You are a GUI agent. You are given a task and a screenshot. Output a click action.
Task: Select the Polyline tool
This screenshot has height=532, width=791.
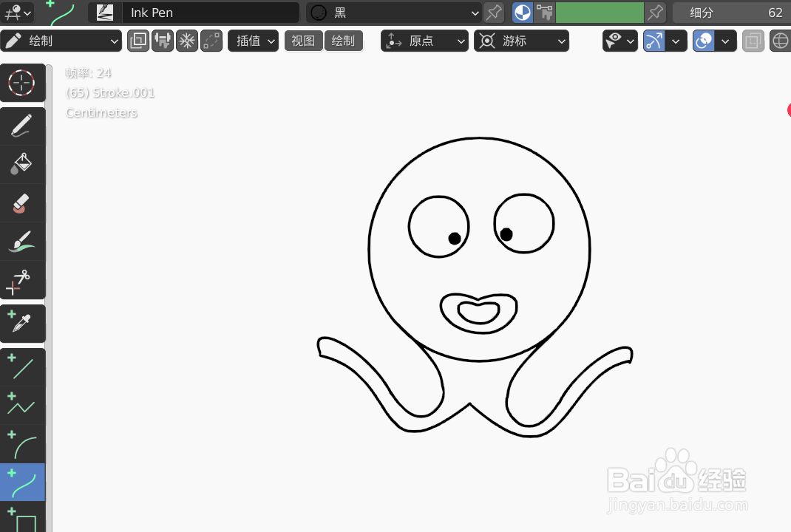coord(22,406)
